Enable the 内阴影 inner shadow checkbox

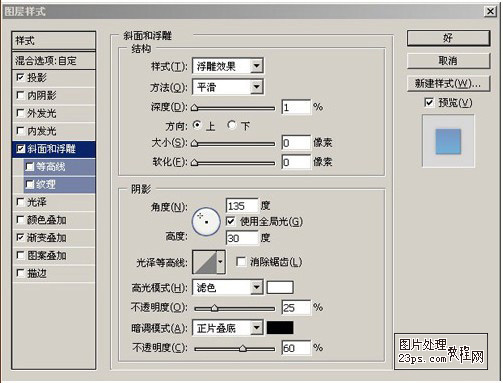(x=20, y=95)
